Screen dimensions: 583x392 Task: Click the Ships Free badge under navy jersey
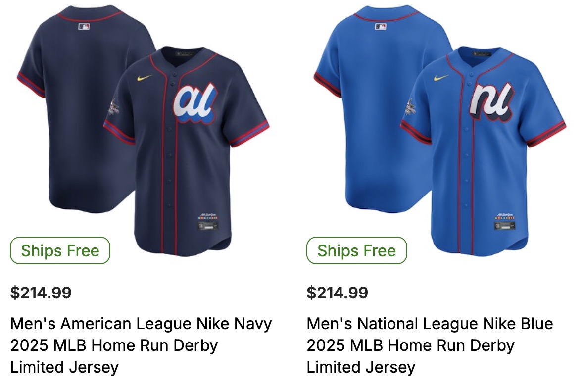point(60,250)
